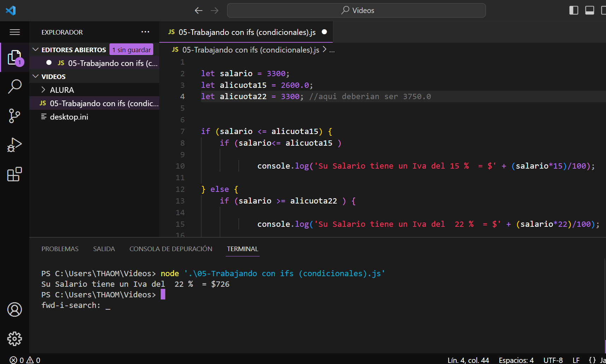Image resolution: width=606 pixels, height=364 pixels.
Task: Click the terminal output '$726' line
Action: 135,284
